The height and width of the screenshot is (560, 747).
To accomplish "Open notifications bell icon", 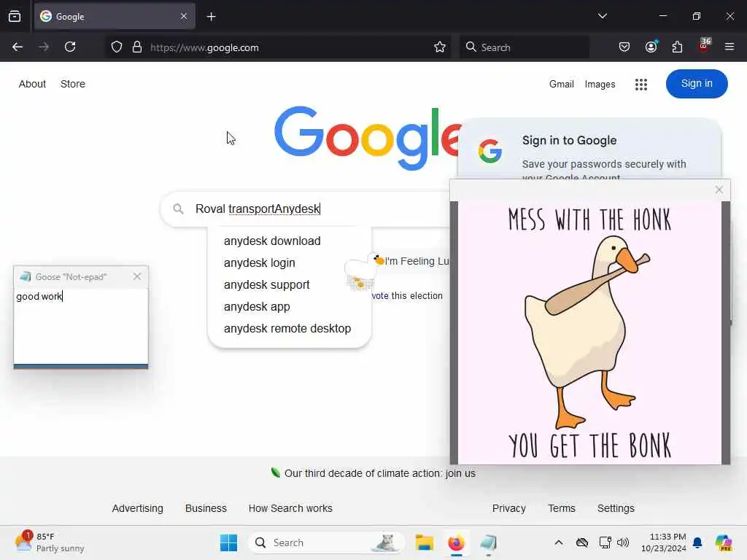I will [x=697, y=542].
